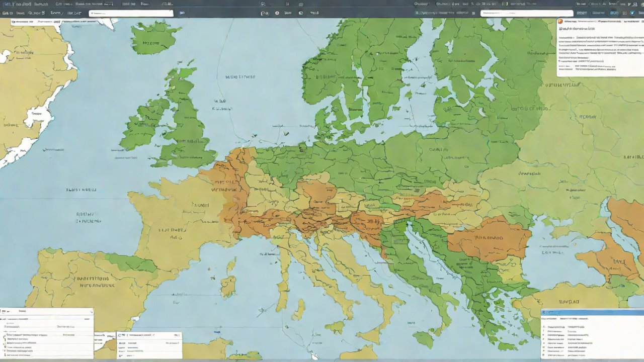Click the round blue icon at the toolbar's right end
Screen dimensions: 644x362
[x=632, y=13]
